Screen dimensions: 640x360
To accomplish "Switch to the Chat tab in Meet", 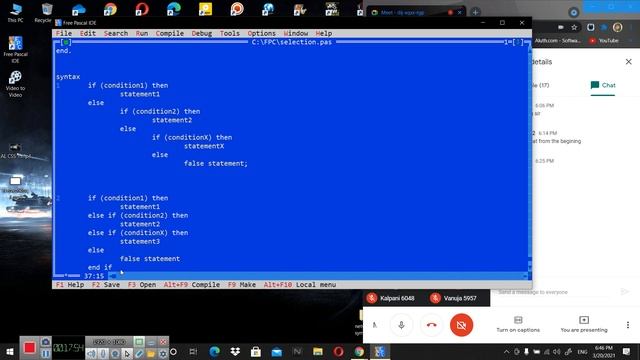I will pos(603,85).
